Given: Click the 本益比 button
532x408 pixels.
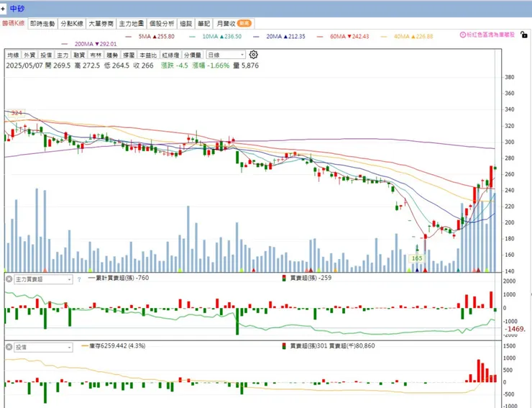Looking at the screenshot, I should (x=148, y=55).
